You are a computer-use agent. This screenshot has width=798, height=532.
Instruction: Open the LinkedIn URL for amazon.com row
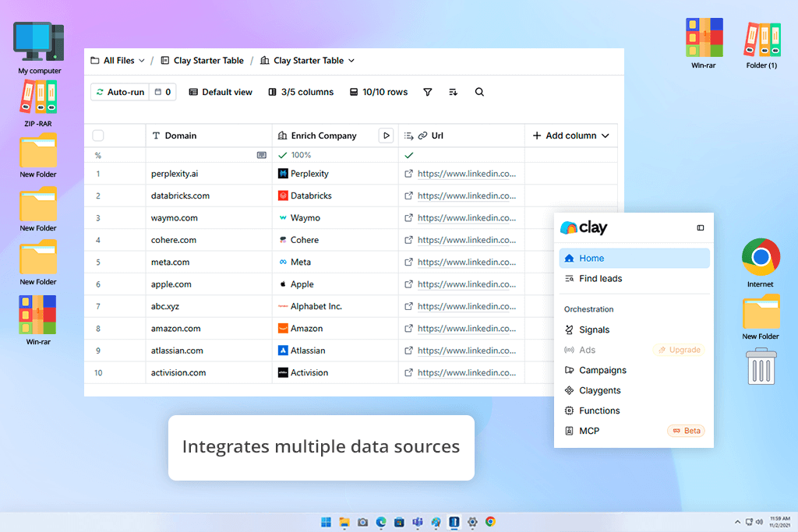[467, 329]
